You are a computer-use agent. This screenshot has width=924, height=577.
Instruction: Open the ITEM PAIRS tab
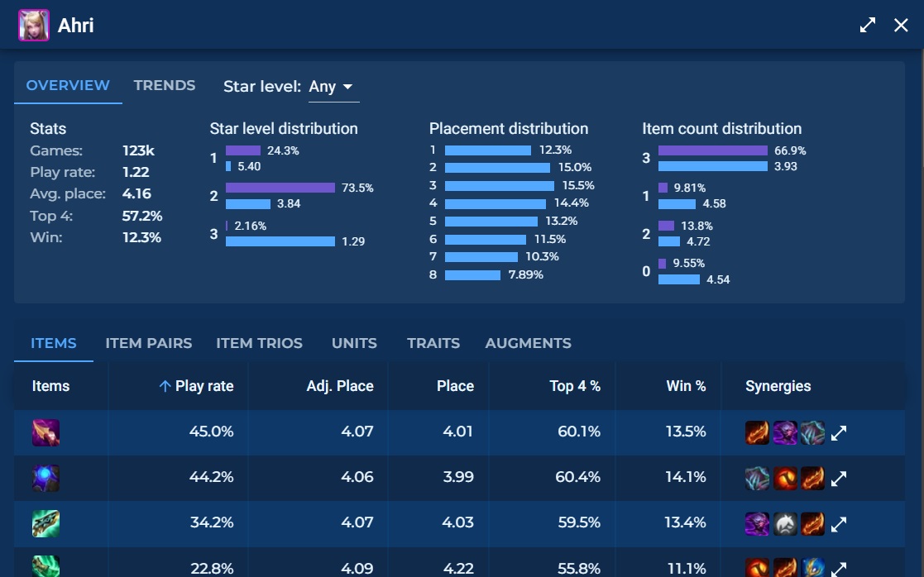click(149, 343)
